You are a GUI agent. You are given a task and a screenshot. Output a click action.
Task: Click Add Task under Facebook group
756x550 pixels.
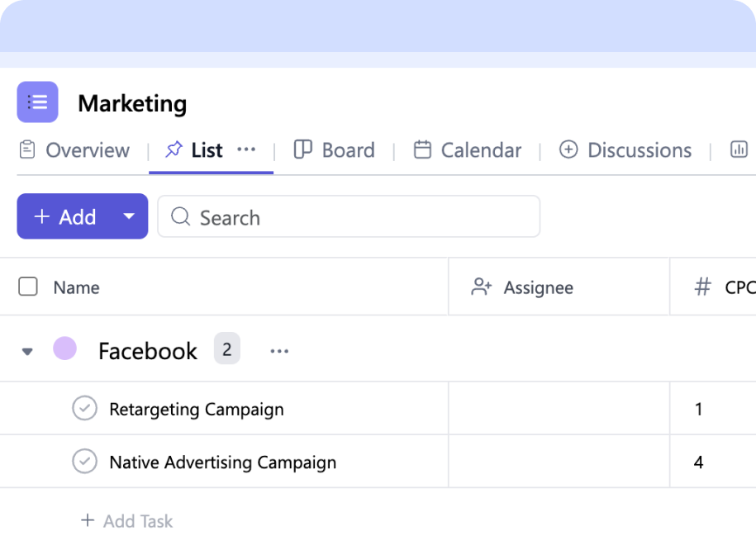pos(126,521)
